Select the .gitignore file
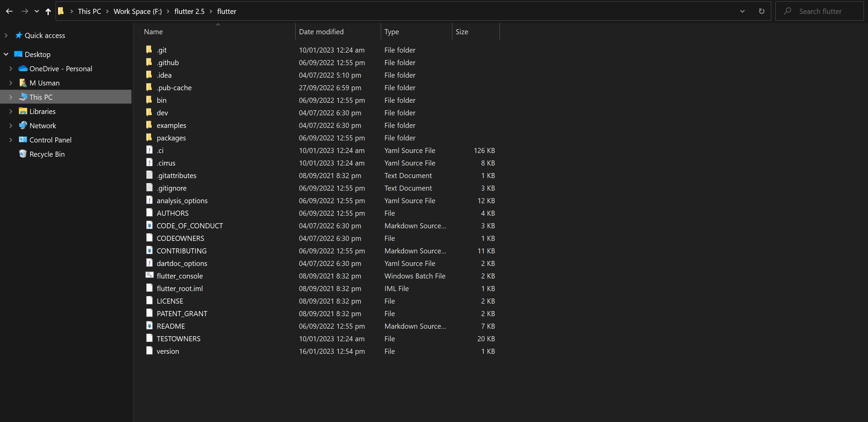 click(x=172, y=188)
